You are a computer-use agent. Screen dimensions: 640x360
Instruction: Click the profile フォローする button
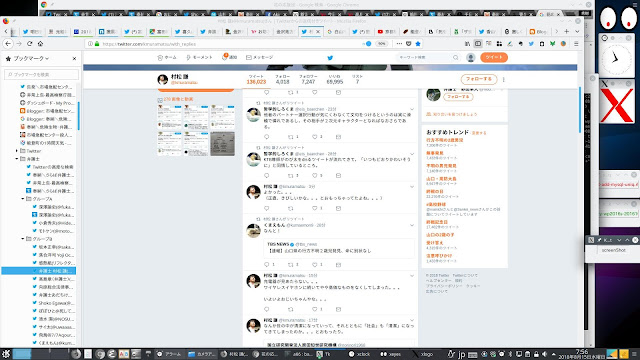[x=479, y=79]
